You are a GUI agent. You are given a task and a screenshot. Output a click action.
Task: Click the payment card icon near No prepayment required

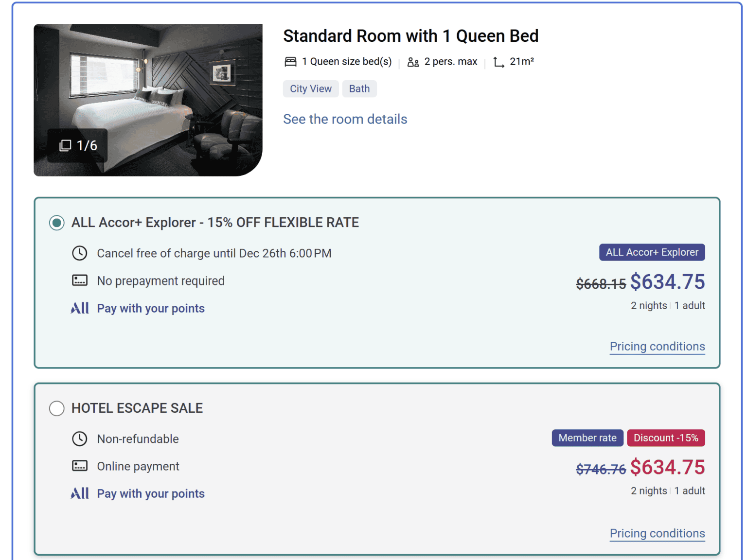[x=80, y=280]
